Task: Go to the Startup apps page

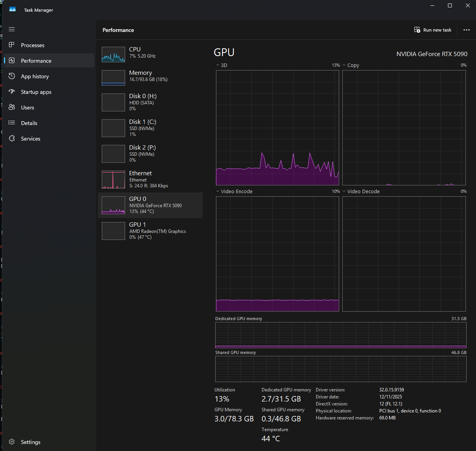Action: pos(49,92)
